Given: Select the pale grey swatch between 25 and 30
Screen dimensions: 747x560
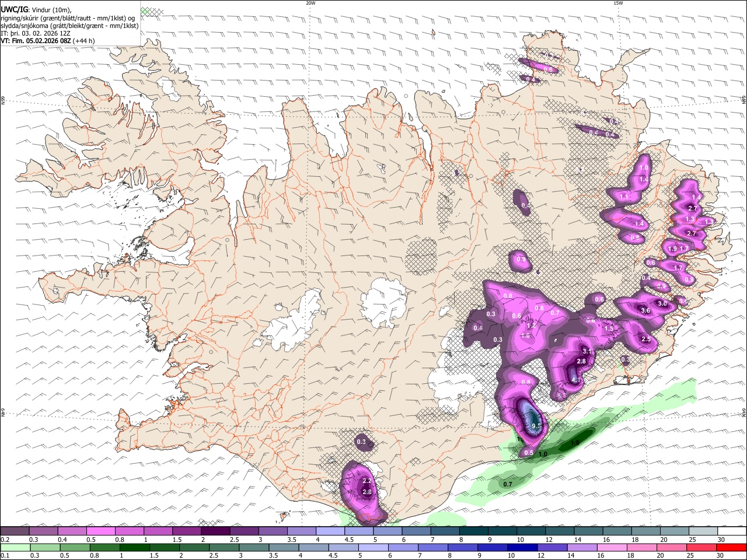Looking at the screenshot, I should click(702, 531).
